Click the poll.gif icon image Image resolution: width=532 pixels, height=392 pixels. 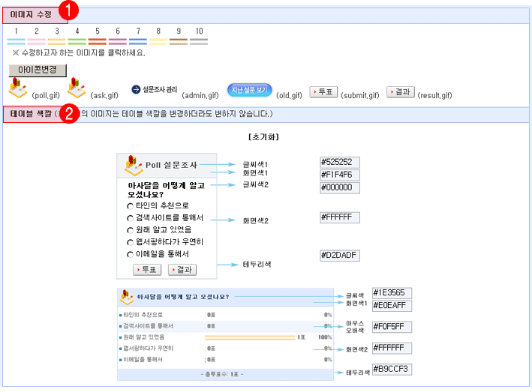point(18,90)
